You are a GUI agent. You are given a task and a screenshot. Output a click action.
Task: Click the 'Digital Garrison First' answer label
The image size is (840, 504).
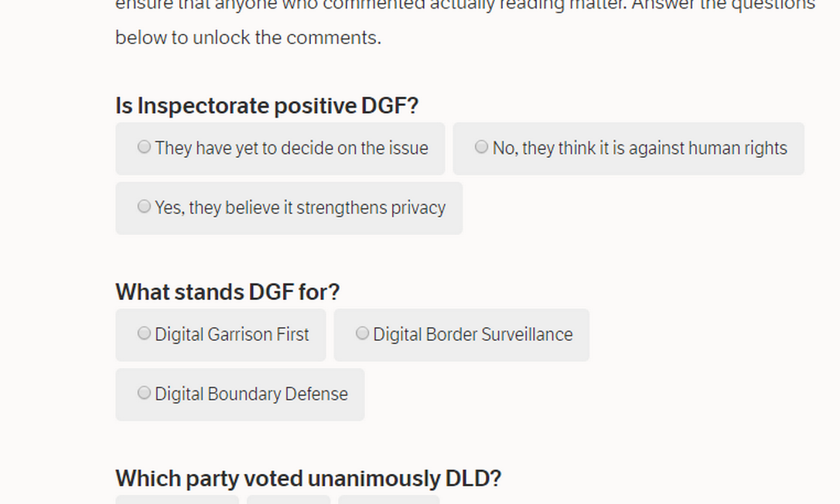231,335
